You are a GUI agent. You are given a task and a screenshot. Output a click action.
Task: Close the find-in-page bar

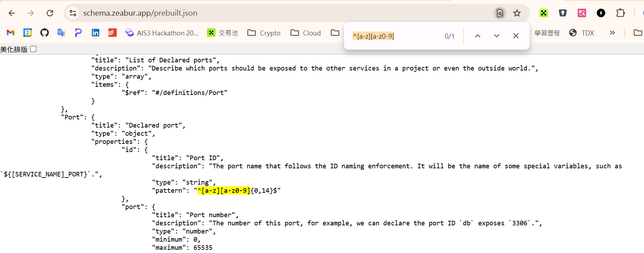click(516, 36)
